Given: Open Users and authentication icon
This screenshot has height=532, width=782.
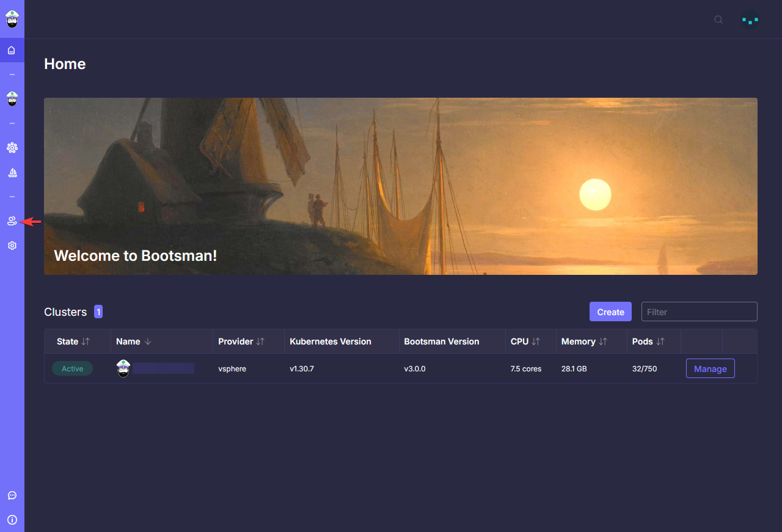Looking at the screenshot, I should pos(12,221).
